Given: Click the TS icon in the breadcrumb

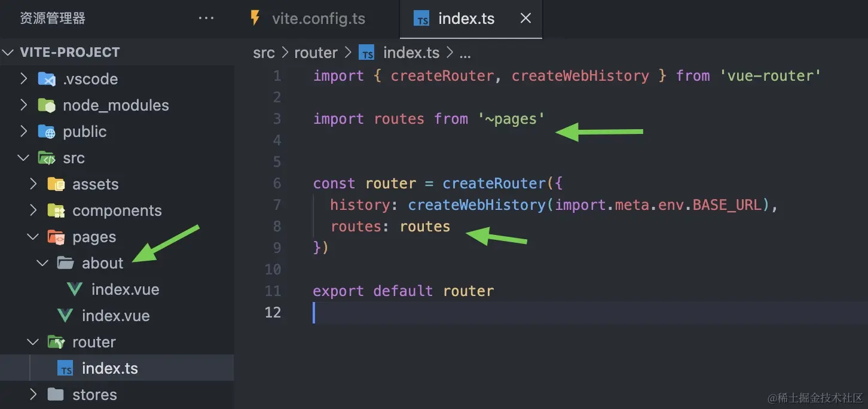Looking at the screenshot, I should (366, 53).
